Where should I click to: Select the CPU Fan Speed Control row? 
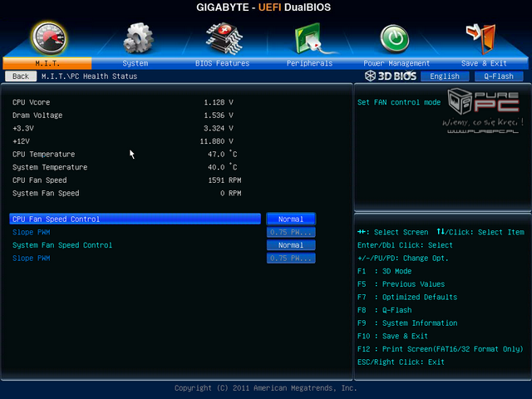135,219
